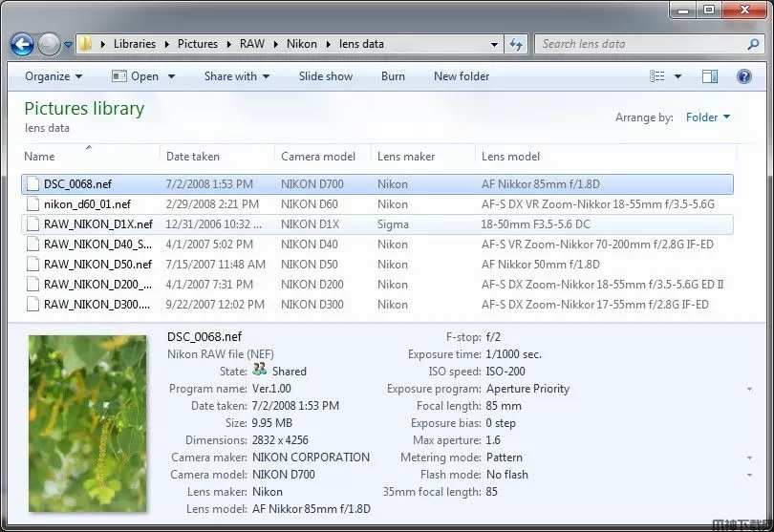Open the Help question mark icon
The image size is (774, 532).
tap(743, 76)
